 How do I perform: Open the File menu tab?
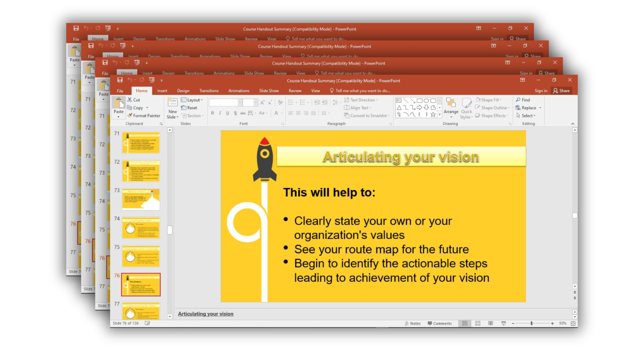click(120, 91)
